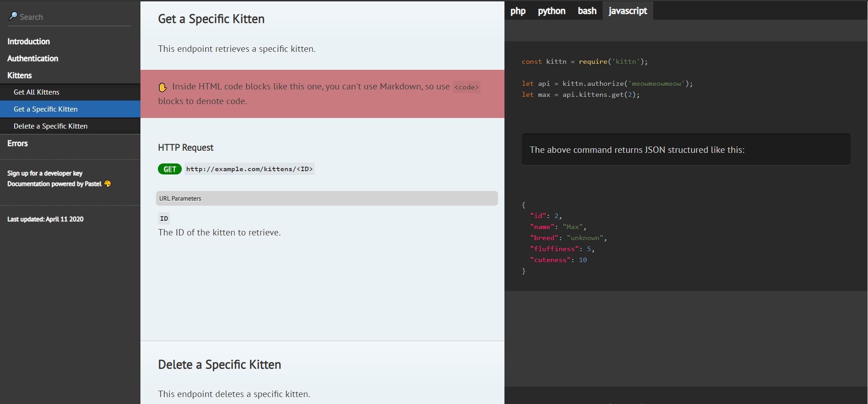This screenshot has width=868, height=404.
Task: Select the javascript language tab
Action: [627, 11]
